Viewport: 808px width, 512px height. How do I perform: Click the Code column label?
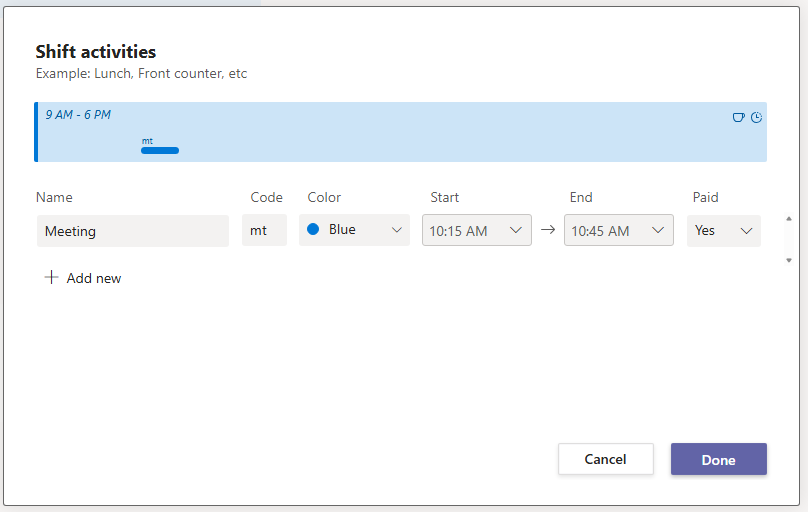coord(266,197)
